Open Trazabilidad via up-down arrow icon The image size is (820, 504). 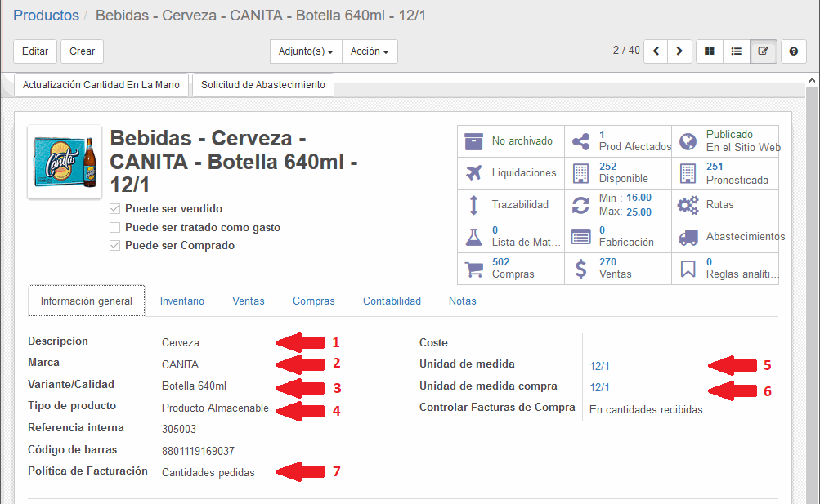pyautogui.click(x=474, y=205)
